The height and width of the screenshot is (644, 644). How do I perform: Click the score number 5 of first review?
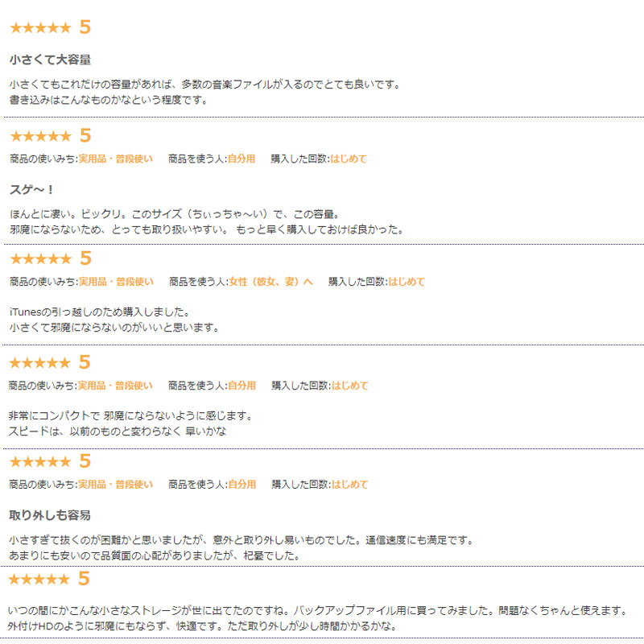pos(85,27)
